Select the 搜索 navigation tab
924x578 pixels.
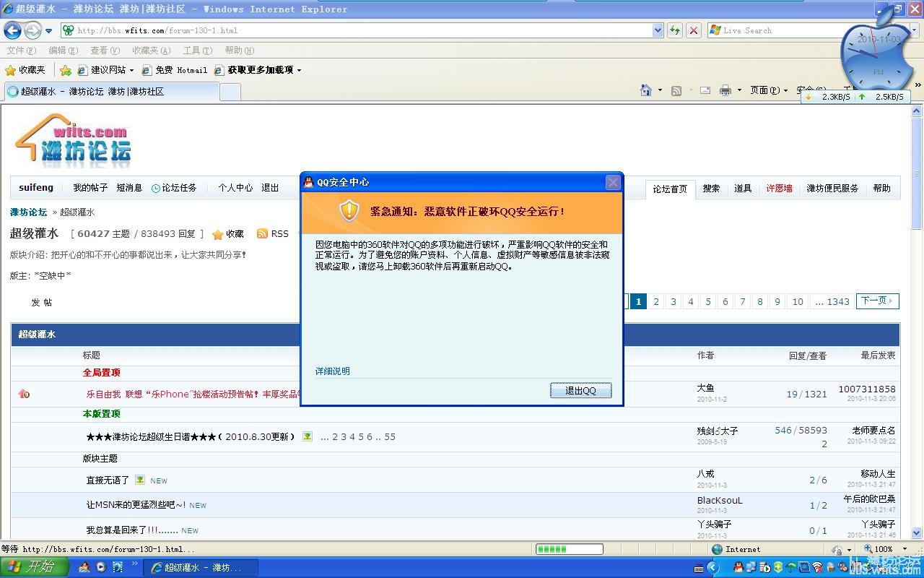(x=711, y=188)
